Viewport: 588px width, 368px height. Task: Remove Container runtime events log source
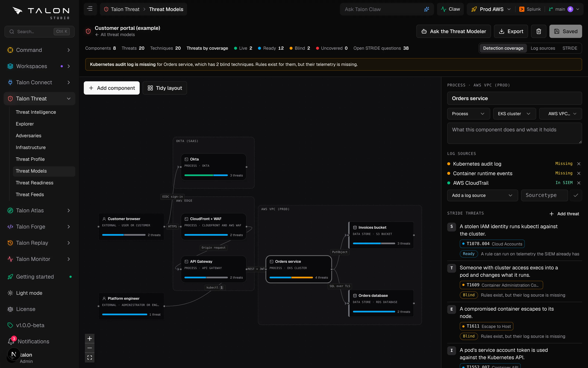coord(579,173)
